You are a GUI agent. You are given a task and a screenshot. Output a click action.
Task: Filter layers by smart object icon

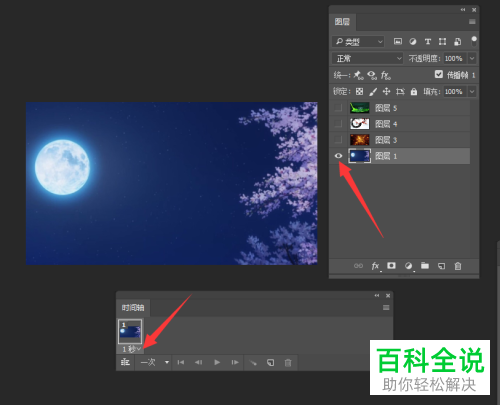[458, 41]
